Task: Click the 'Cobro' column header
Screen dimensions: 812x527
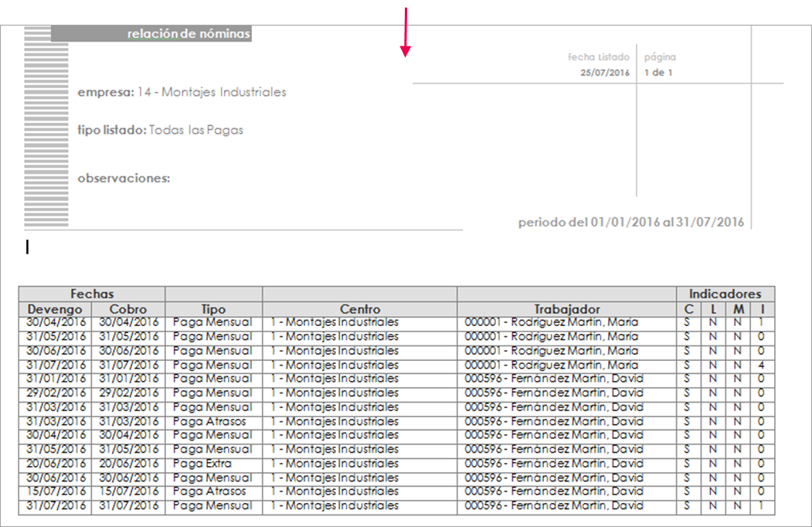Action: click(128, 309)
